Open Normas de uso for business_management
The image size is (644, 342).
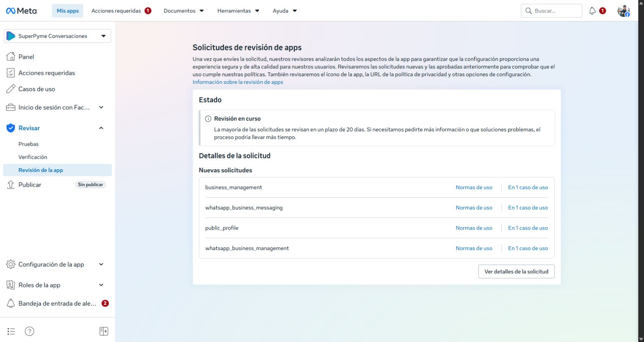[474, 187]
